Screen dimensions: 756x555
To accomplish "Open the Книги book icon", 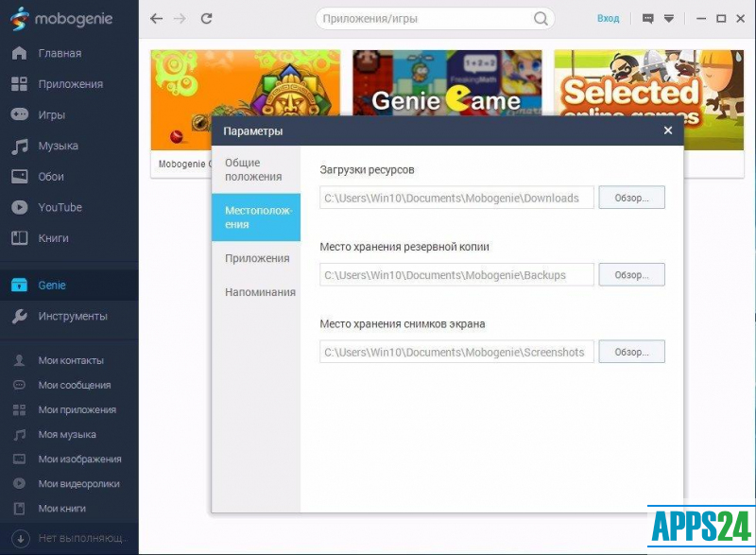I will click(x=19, y=237).
